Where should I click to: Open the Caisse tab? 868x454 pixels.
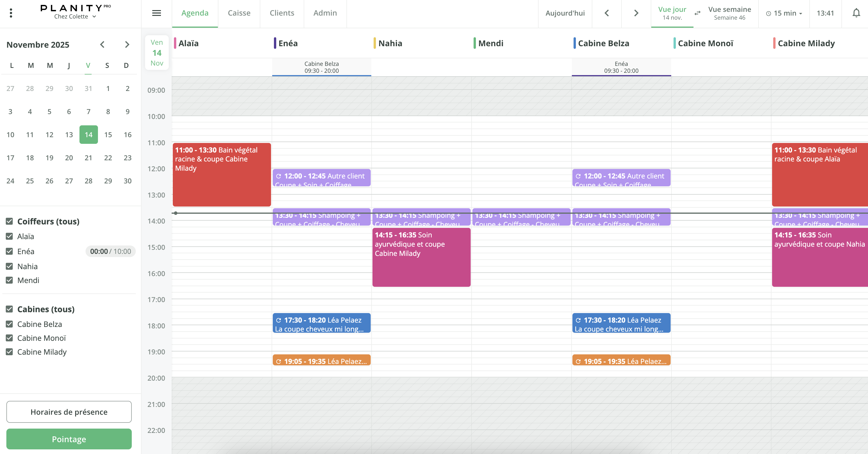click(239, 13)
